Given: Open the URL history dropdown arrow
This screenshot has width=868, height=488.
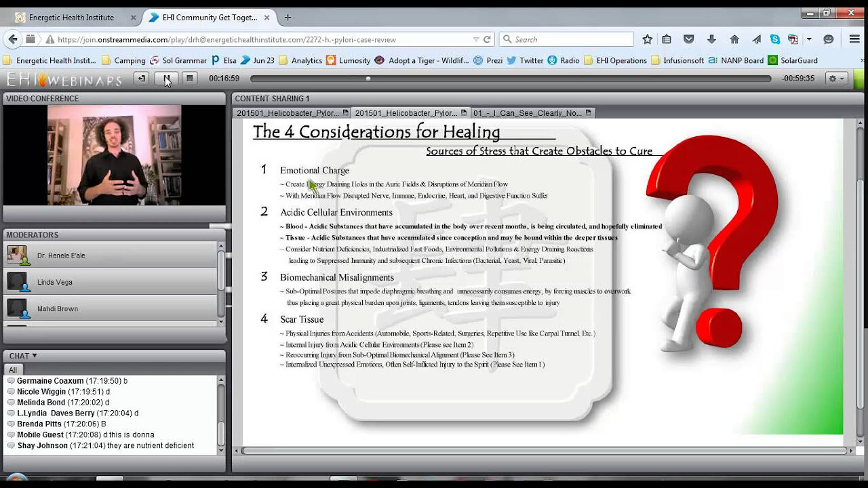Looking at the screenshot, I should (477, 40).
